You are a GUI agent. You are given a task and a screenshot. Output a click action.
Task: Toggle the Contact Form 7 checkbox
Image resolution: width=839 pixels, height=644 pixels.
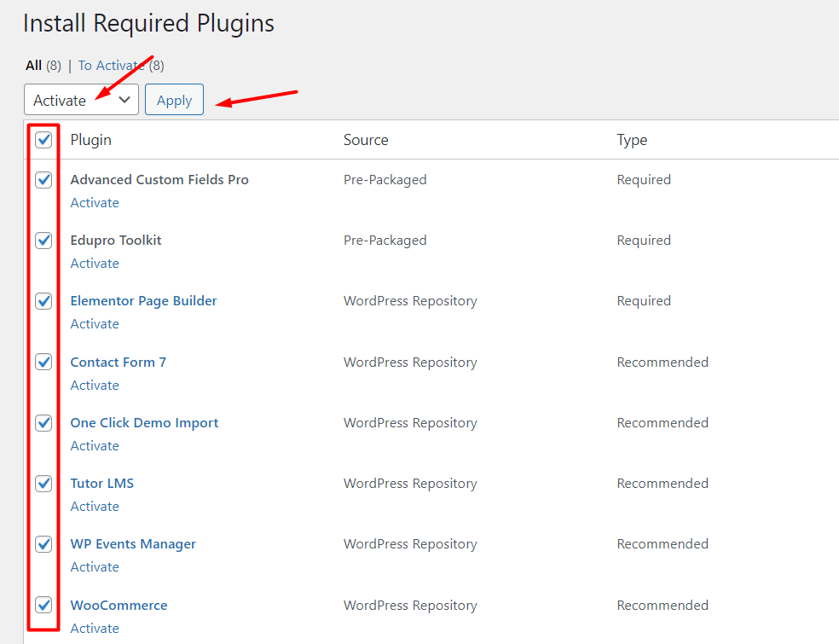[x=43, y=362]
